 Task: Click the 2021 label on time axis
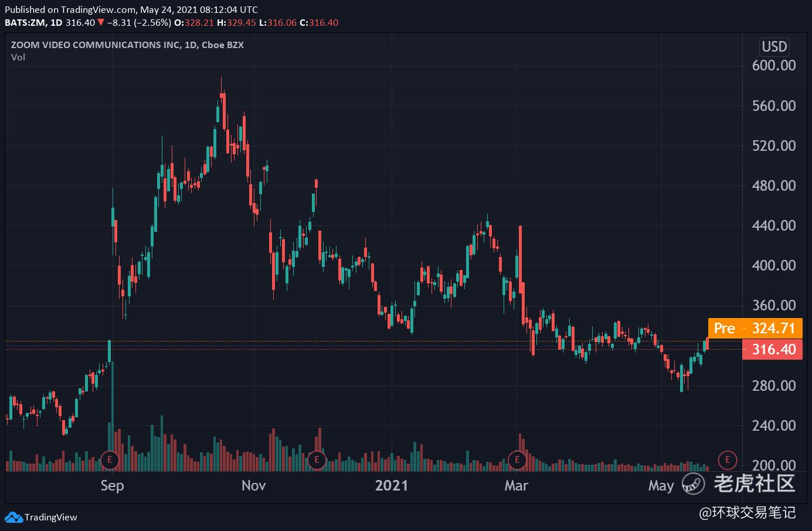pos(391,486)
